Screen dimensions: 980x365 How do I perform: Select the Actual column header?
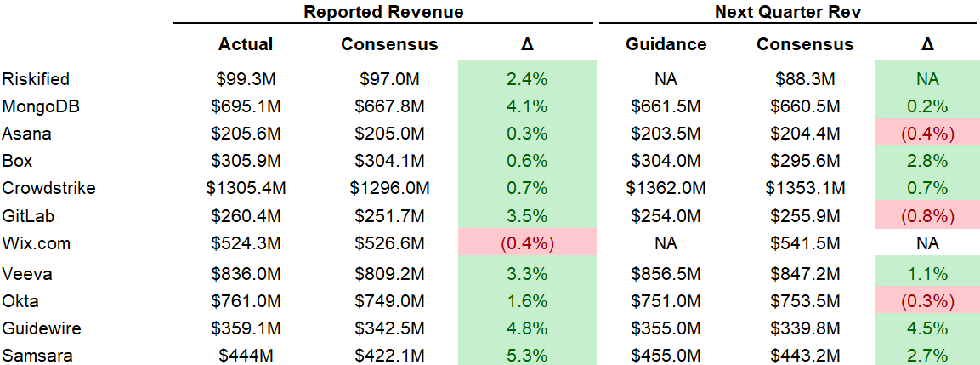tap(246, 44)
